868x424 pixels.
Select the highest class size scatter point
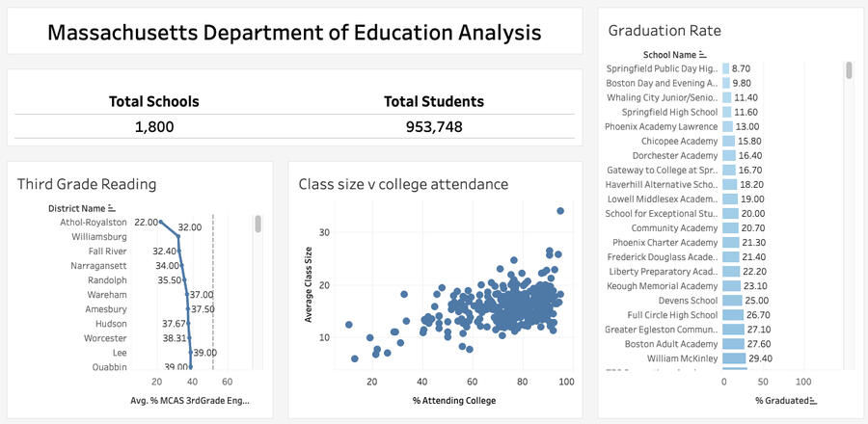click(560, 211)
